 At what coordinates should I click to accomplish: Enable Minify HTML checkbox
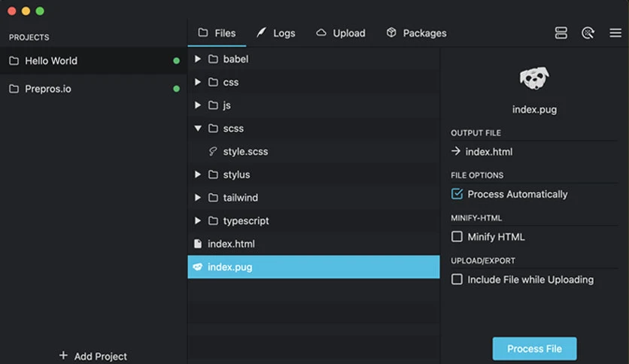[457, 236]
